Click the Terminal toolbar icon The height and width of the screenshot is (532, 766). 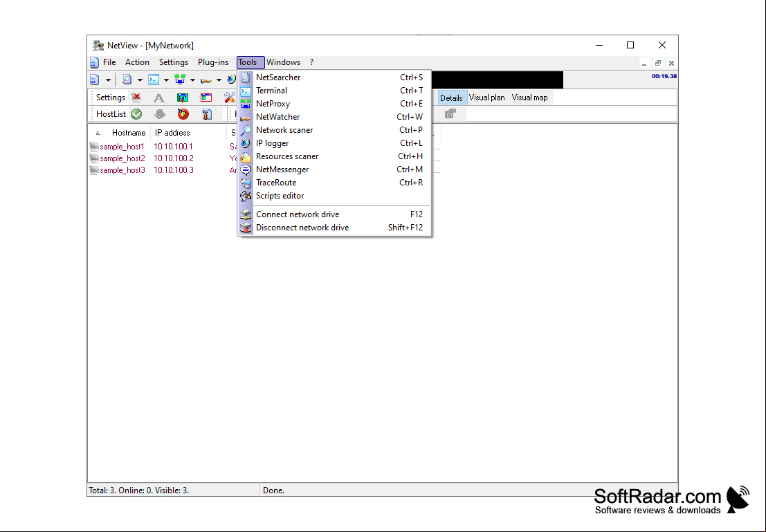[154, 80]
